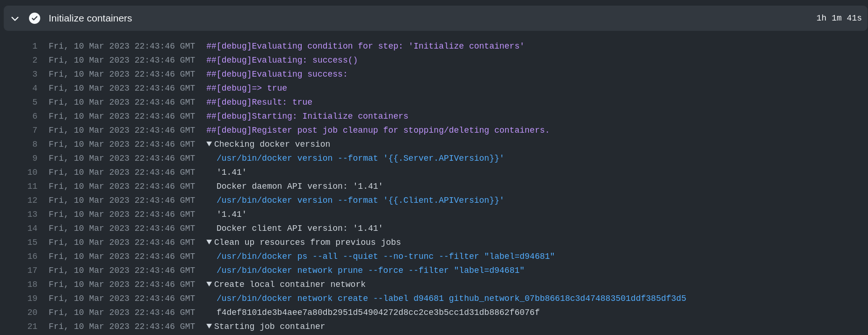Click the debug line "Result: true"

tap(259, 102)
